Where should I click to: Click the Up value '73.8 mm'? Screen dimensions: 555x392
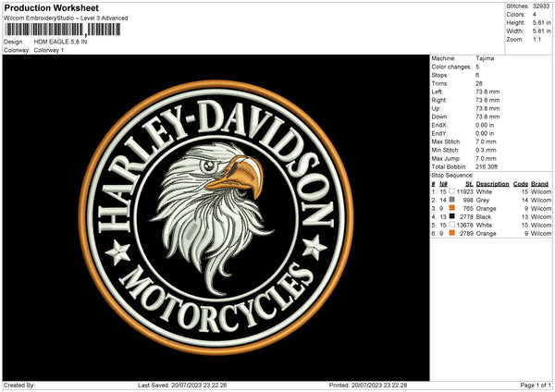click(x=487, y=108)
